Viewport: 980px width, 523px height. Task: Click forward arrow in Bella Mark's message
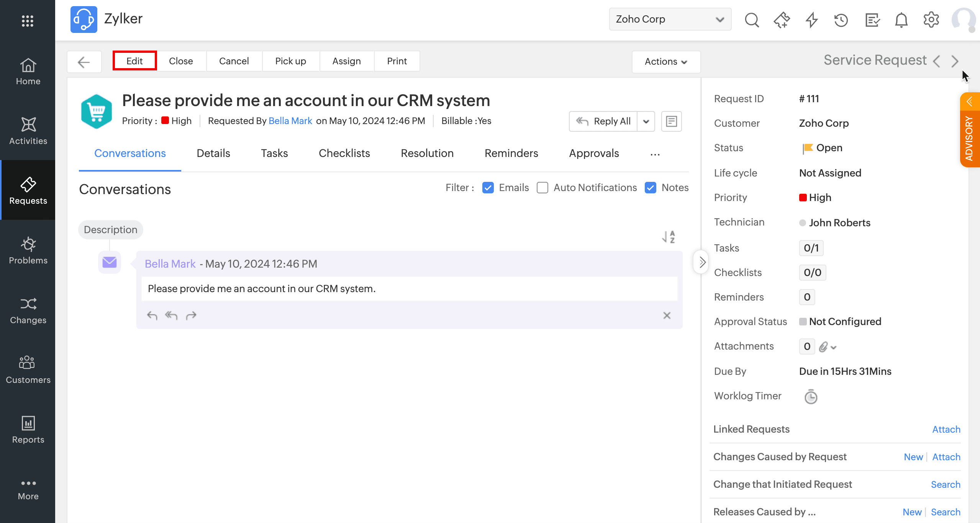click(x=191, y=315)
